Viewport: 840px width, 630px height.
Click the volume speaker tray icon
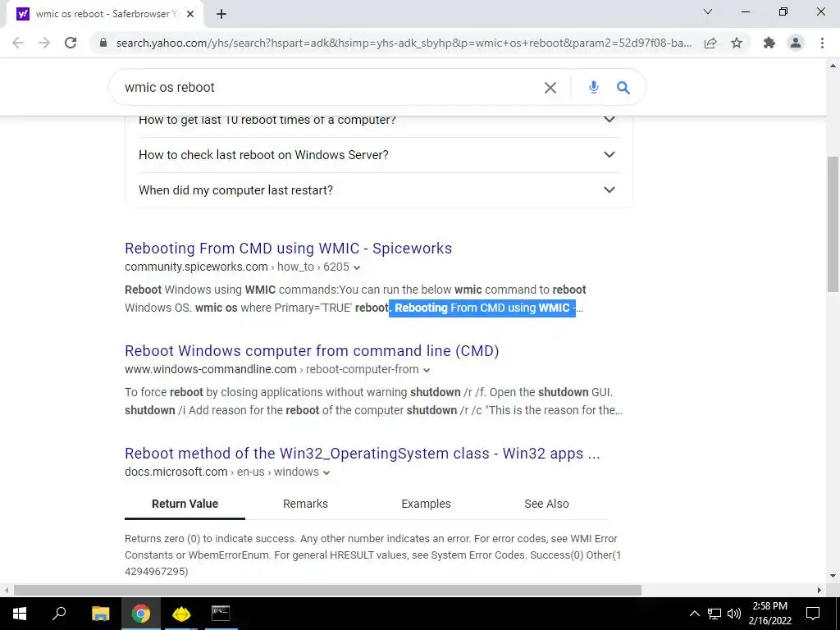[x=734, y=614]
